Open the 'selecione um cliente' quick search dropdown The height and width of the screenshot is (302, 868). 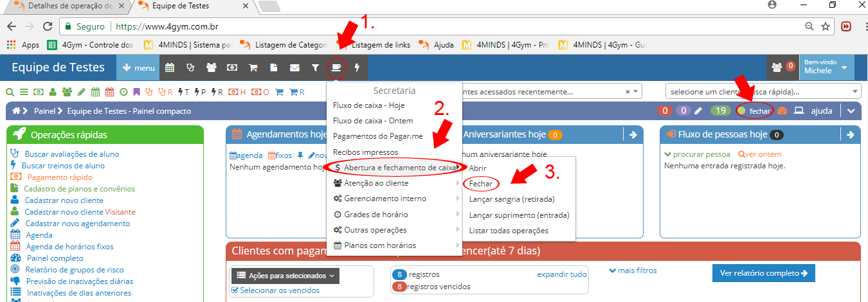tap(763, 91)
